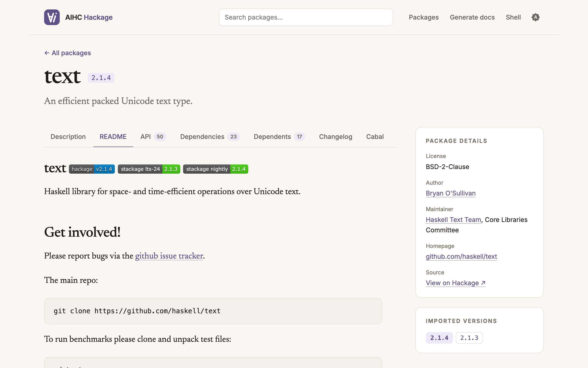This screenshot has width=588, height=368.
Task: Open the Packages nav link
Action: tap(424, 17)
